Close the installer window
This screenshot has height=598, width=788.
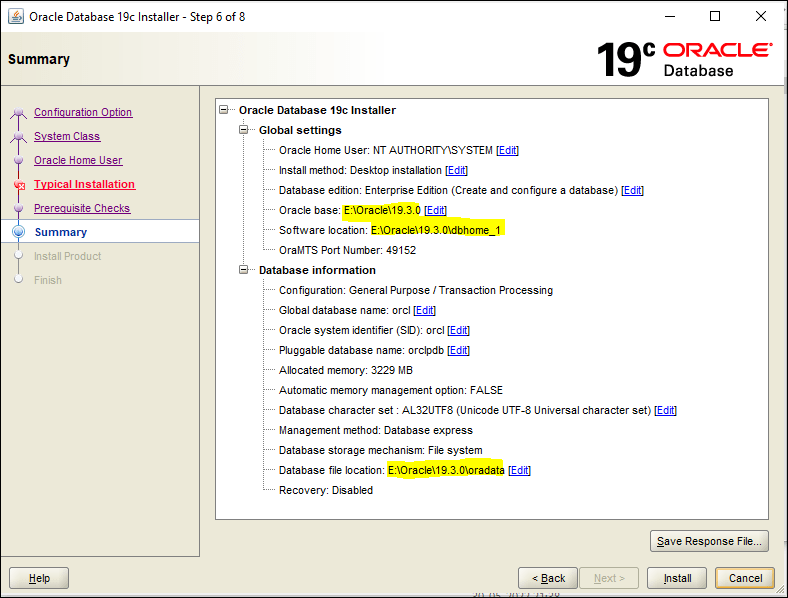tap(761, 17)
